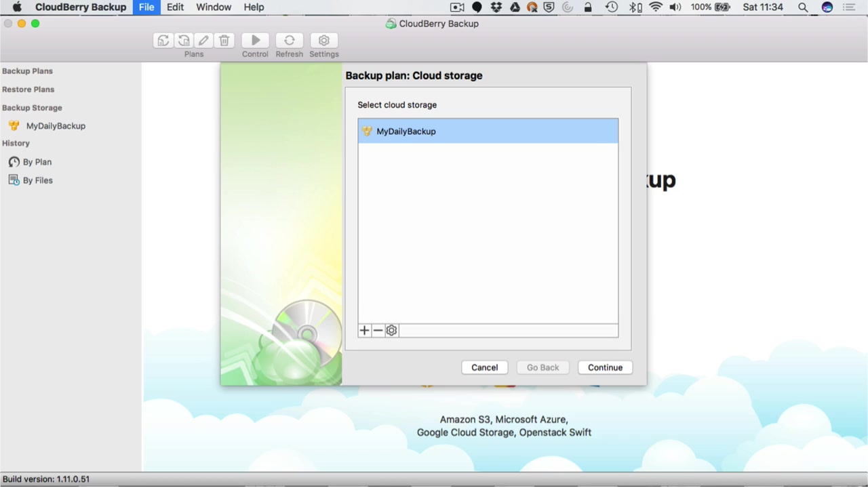
Task: Open the By Plan history icon
Action: [x=14, y=162]
